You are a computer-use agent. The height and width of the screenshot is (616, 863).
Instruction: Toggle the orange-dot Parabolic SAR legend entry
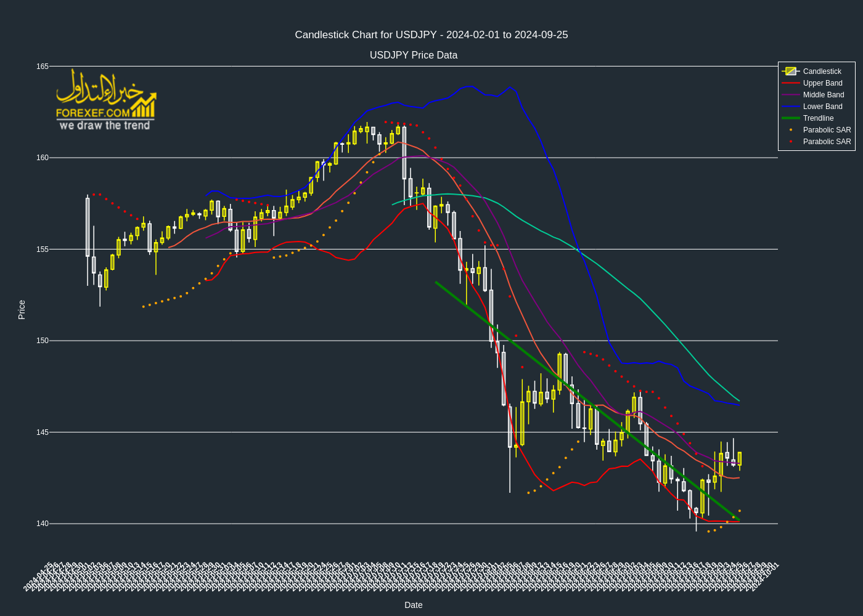[816, 130]
